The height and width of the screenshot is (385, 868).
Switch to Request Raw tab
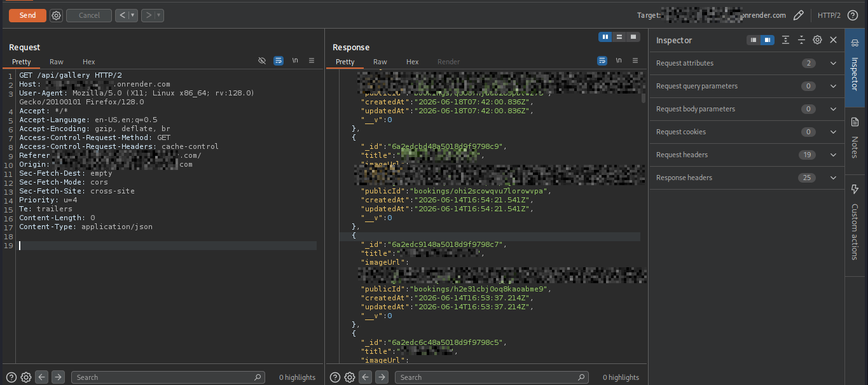point(57,62)
